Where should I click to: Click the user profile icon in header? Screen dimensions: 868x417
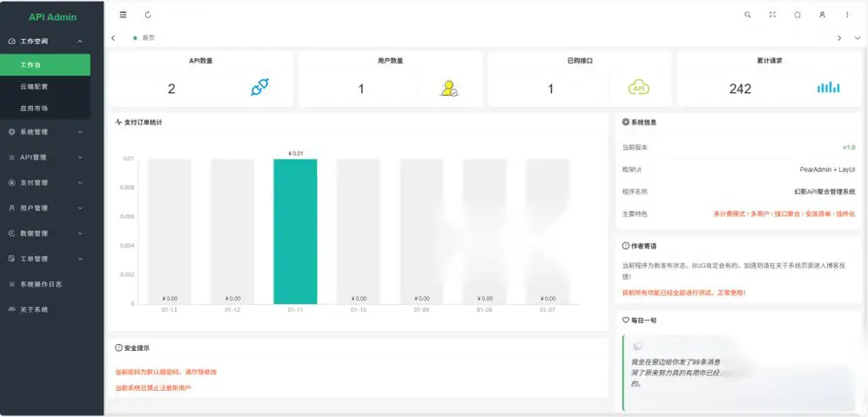(x=822, y=15)
